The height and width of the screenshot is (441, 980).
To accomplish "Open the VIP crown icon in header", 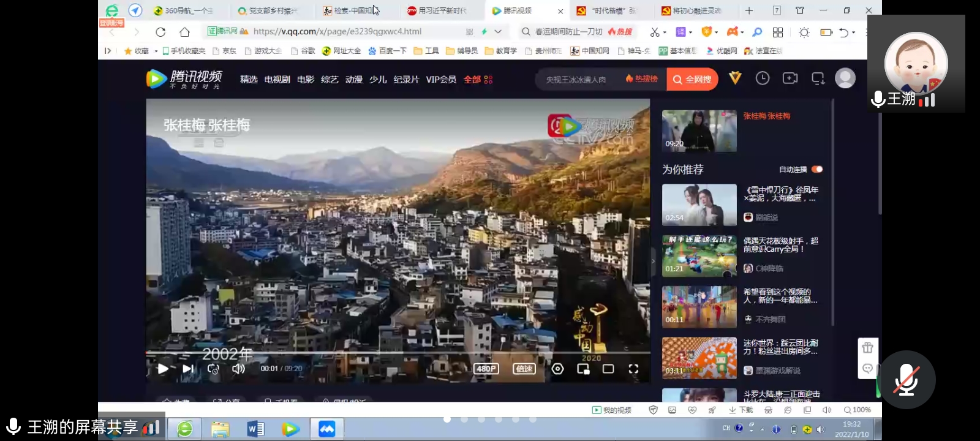I will tap(735, 78).
